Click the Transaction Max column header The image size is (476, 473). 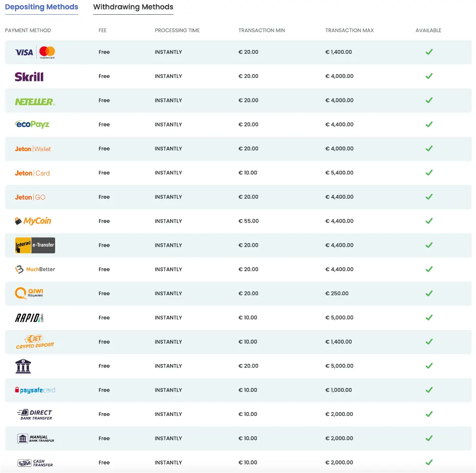pos(350,30)
